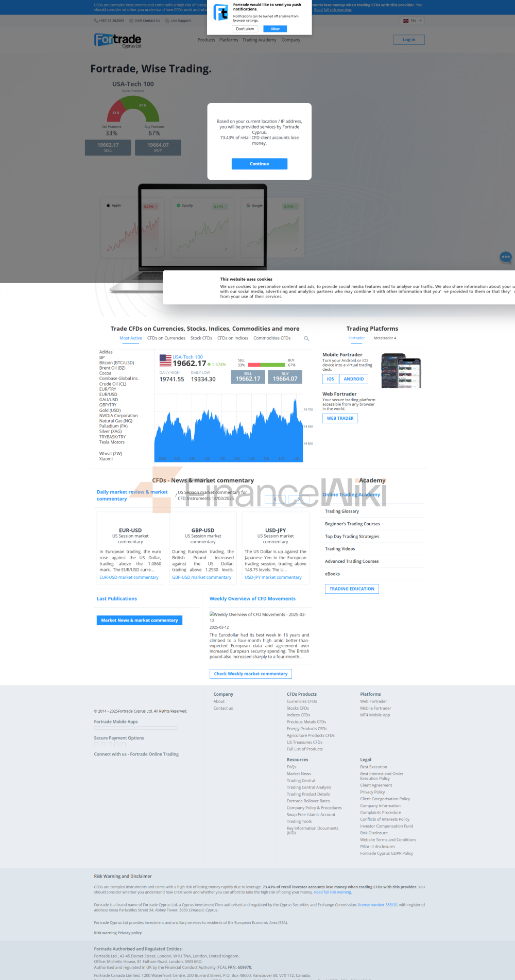Open the Online Trading Academy link

tap(351, 494)
